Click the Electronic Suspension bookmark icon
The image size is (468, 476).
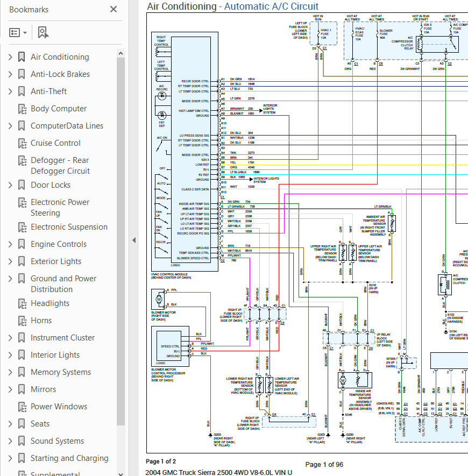[22, 227]
